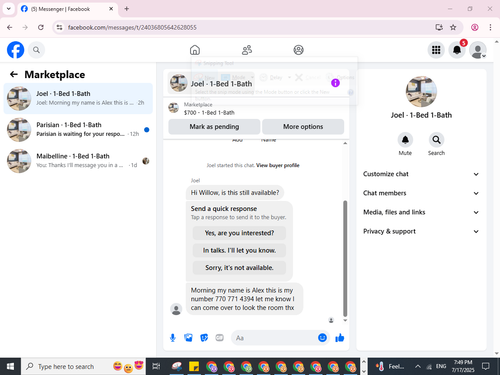This screenshot has height=375, width=500.
Task: Open the Chrome profile icon
Action: pyautogui.click(x=475, y=27)
